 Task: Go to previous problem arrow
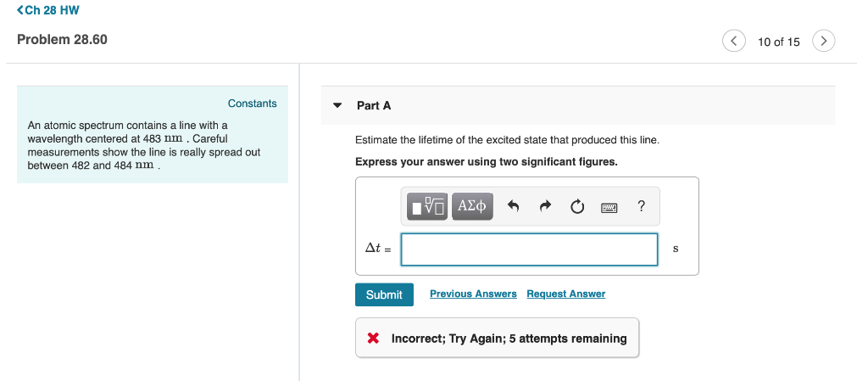(x=733, y=41)
